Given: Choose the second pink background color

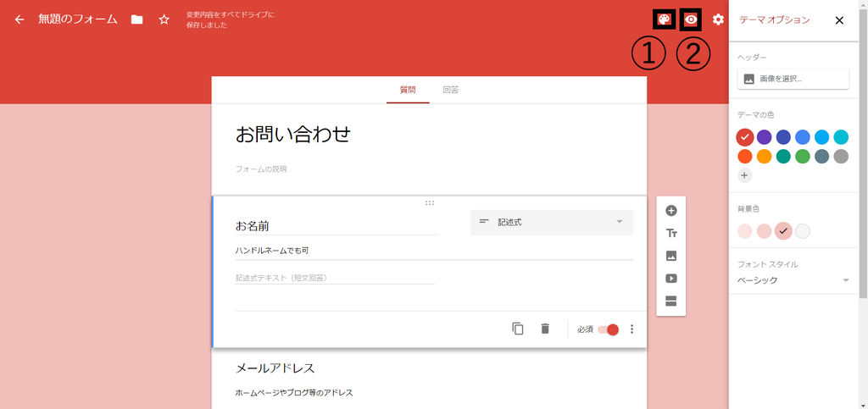Looking at the screenshot, I should [764, 231].
